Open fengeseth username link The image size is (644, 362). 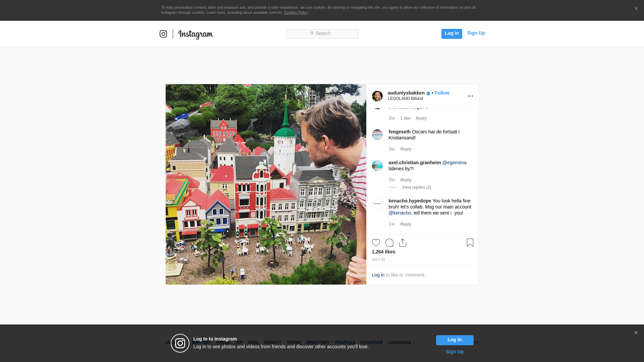point(399,132)
